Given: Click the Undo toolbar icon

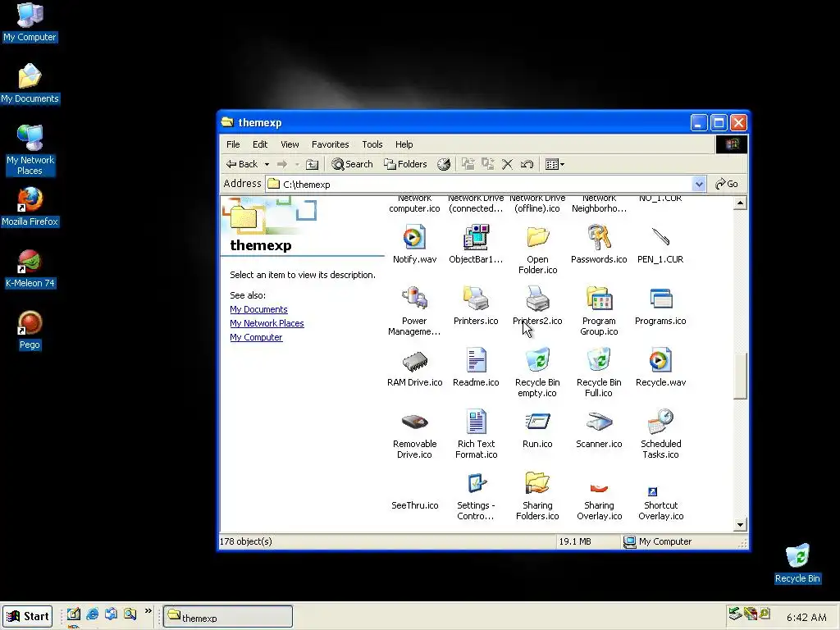Looking at the screenshot, I should click(x=527, y=164).
